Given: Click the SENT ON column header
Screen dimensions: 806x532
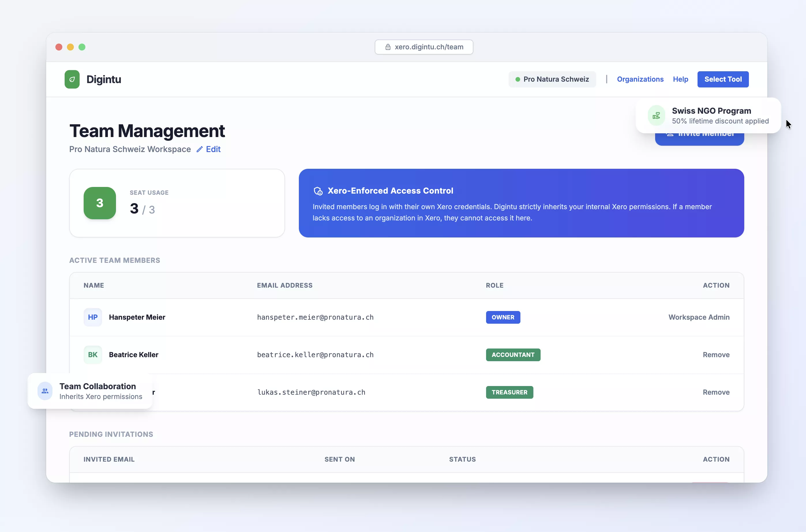Looking at the screenshot, I should (340, 459).
